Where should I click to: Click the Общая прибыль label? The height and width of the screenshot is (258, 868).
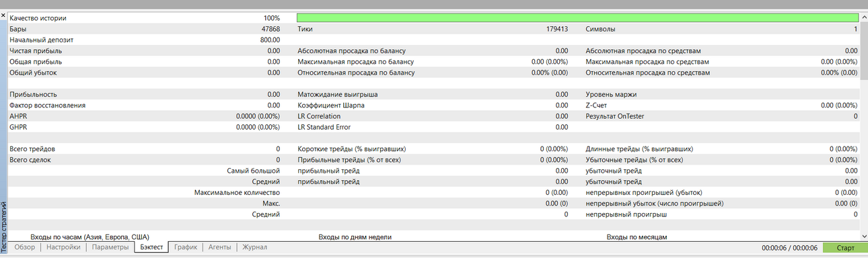(x=35, y=61)
